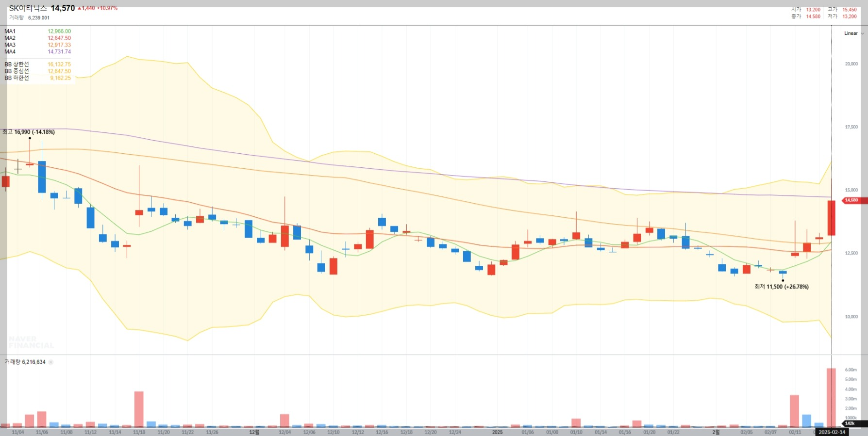Click the 3.00m volume axis label
868x436 pixels.
851,399
